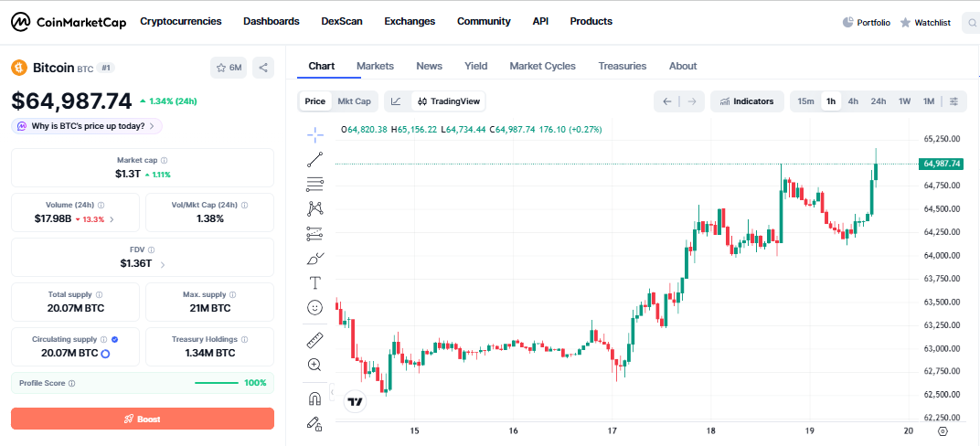Set interval to 15m
This screenshot has width=980, height=446.
806,101
